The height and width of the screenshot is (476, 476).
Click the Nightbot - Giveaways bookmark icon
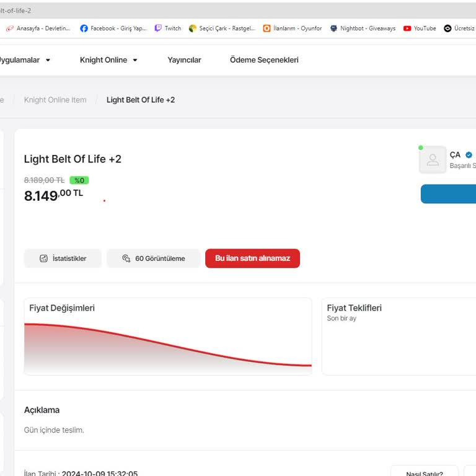[x=333, y=29]
